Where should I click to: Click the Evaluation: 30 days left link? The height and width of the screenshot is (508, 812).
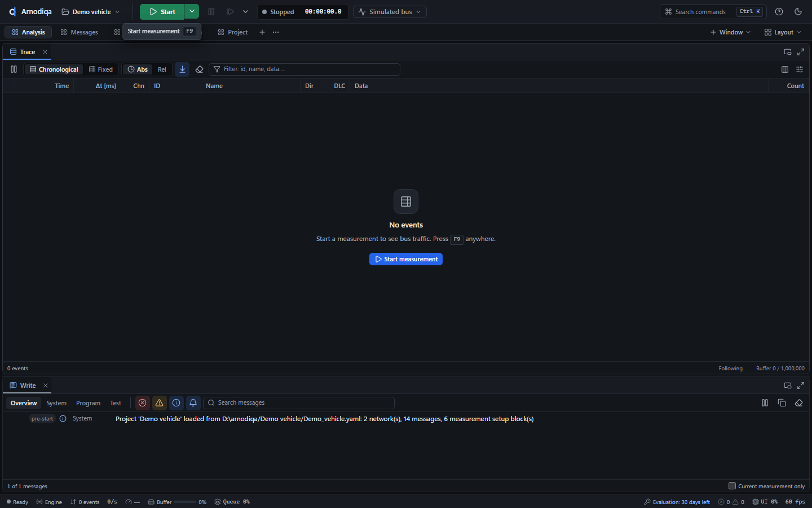coord(677,502)
